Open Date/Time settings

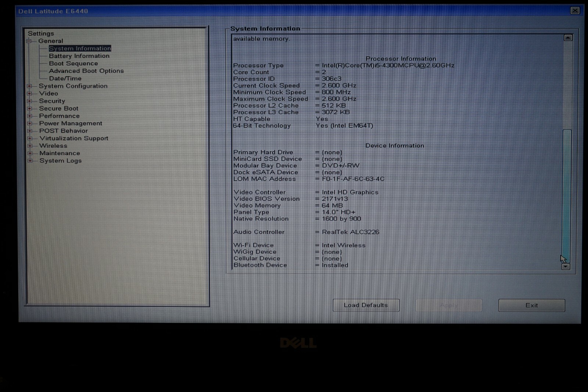coord(65,78)
